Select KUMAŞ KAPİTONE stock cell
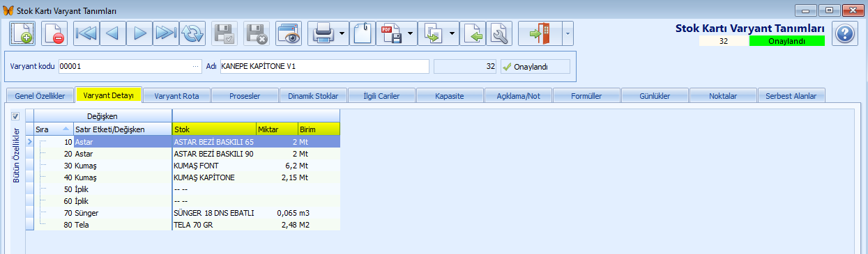The image size is (868, 254). pyautogui.click(x=214, y=177)
